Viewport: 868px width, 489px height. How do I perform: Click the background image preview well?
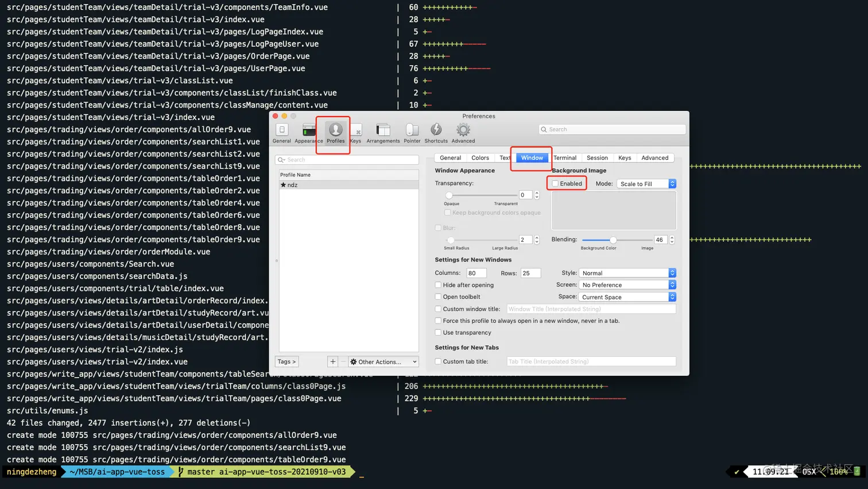(x=614, y=210)
